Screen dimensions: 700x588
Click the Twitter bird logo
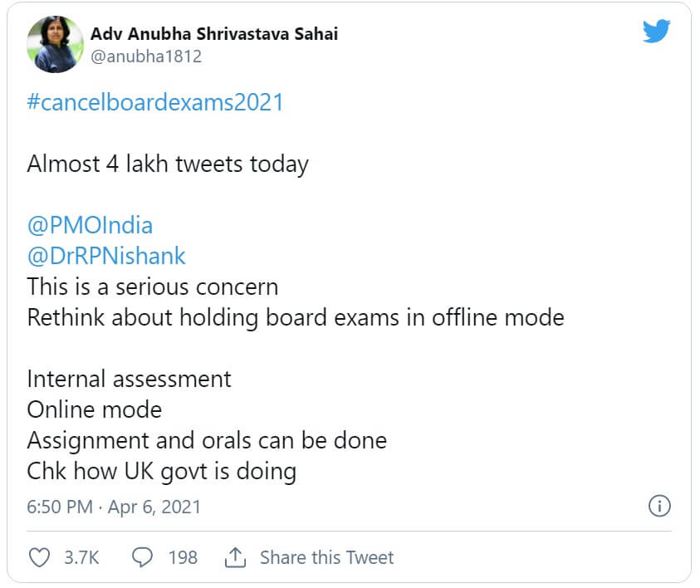(656, 32)
